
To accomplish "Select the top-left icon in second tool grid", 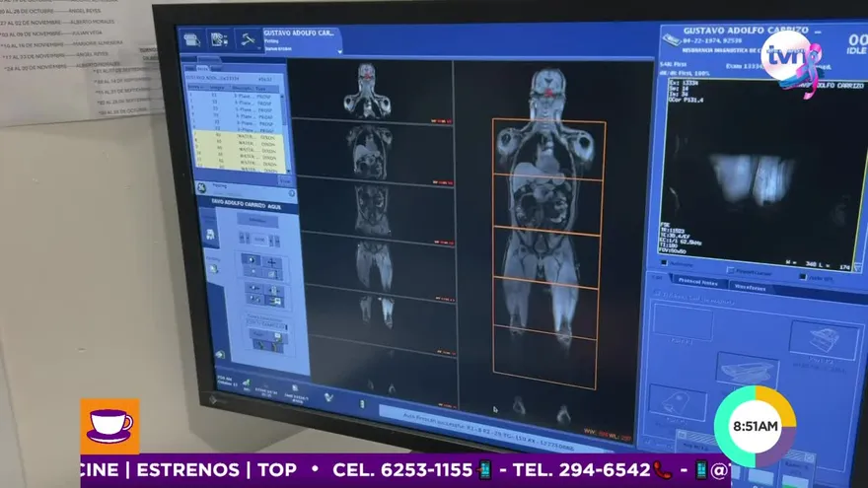I will pyautogui.click(x=254, y=288).
